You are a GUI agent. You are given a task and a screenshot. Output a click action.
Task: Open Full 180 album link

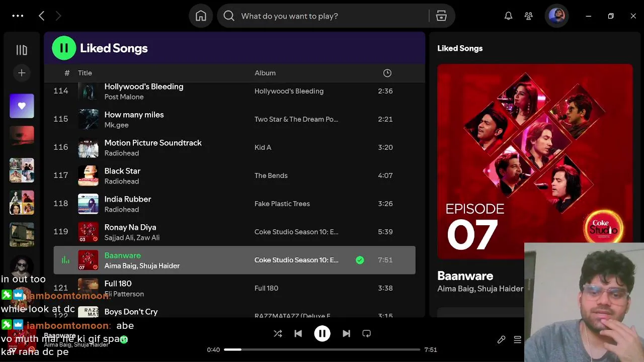266,288
